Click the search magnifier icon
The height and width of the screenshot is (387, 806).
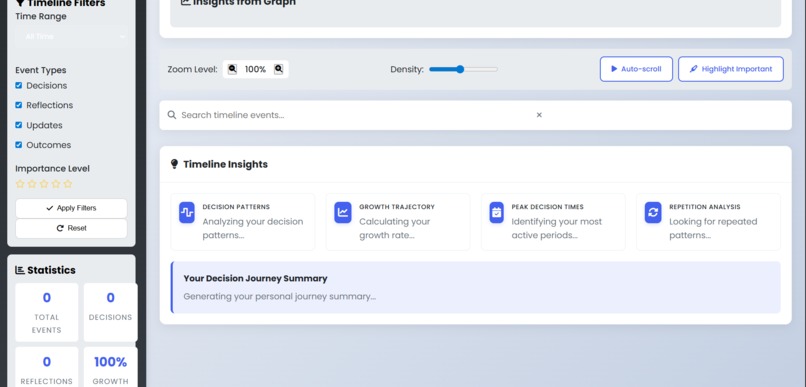coord(172,115)
